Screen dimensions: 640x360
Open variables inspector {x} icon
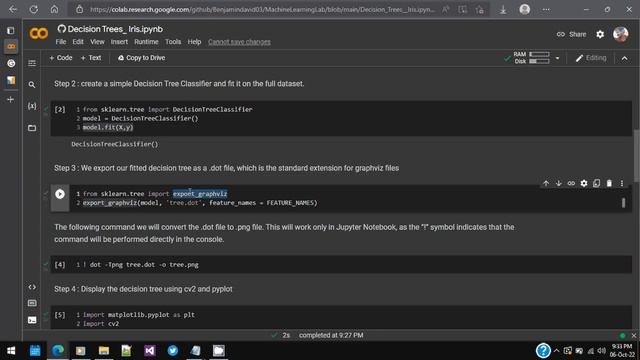(32, 106)
